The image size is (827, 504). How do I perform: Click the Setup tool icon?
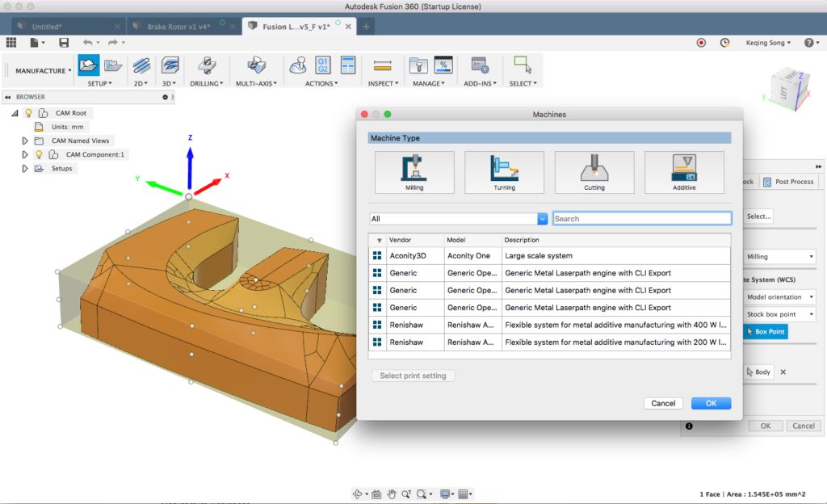pyautogui.click(x=89, y=66)
